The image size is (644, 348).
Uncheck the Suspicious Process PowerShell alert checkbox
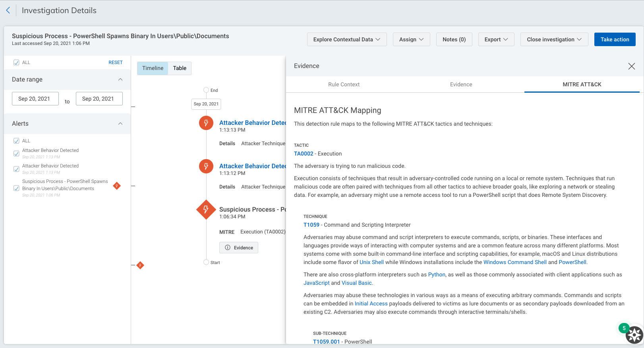pos(16,188)
